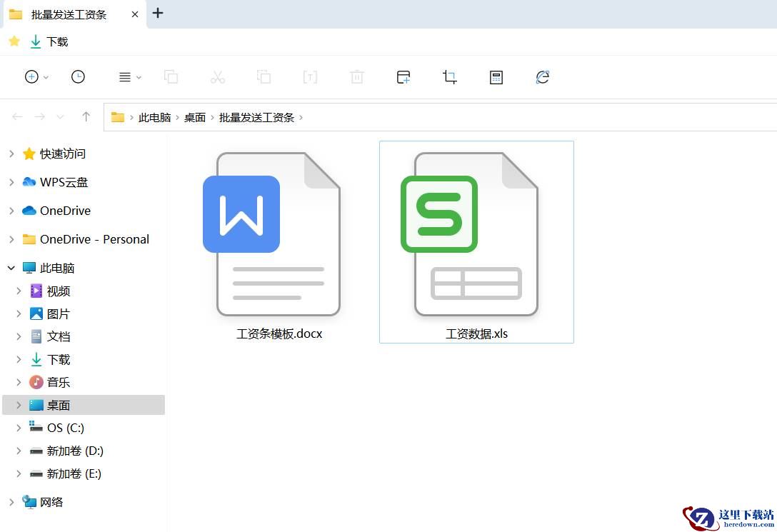This screenshot has height=532, width=777.
Task: Expand the OneDrive - Personal node
Action: point(11,239)
